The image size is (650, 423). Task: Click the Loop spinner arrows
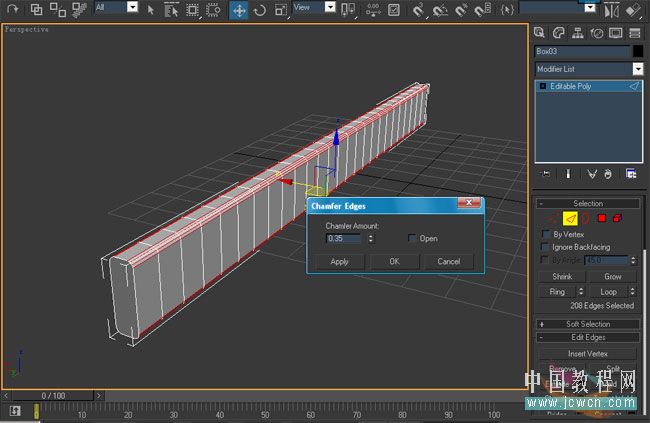coord(632,292)
